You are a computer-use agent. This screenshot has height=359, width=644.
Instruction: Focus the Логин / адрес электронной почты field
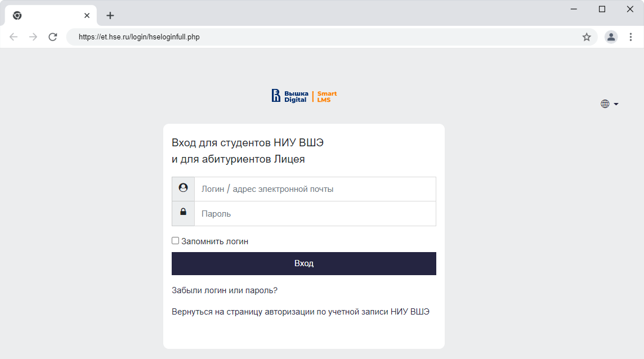[315, 189]
